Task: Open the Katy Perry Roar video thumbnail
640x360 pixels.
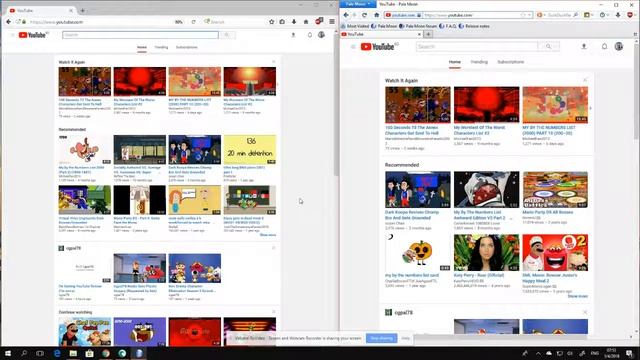Action: tap(487, 253)
